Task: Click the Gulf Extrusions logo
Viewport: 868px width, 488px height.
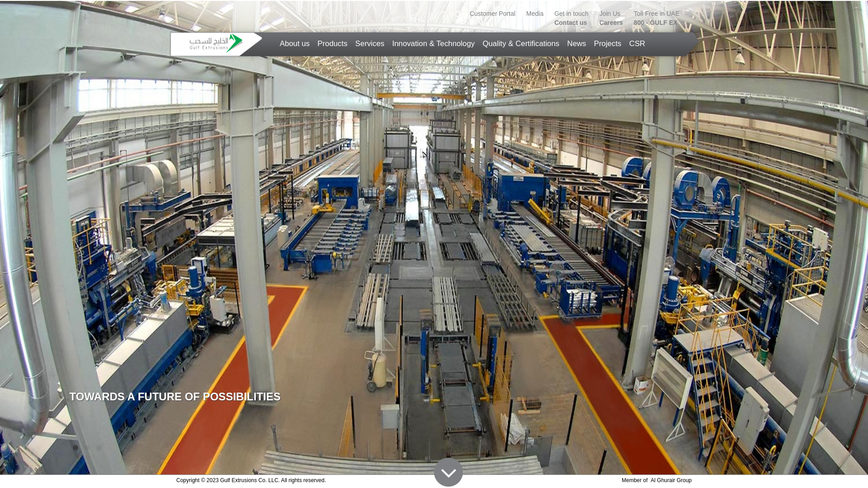Action: (216, 43)
